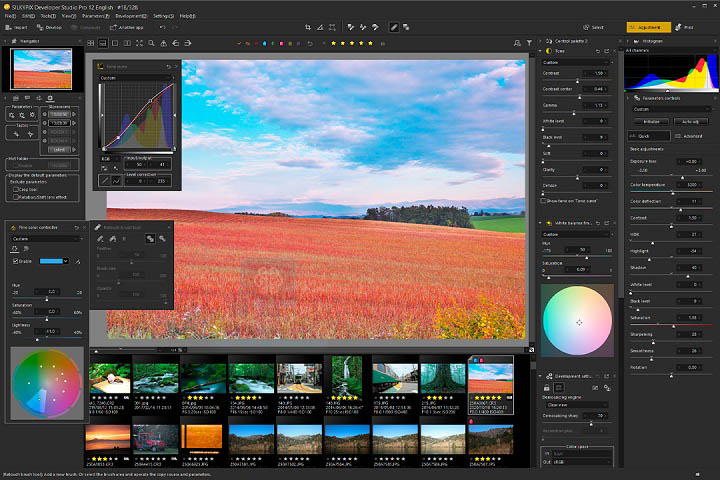Select the crop tool in the top toolbar

pos(308,28)
